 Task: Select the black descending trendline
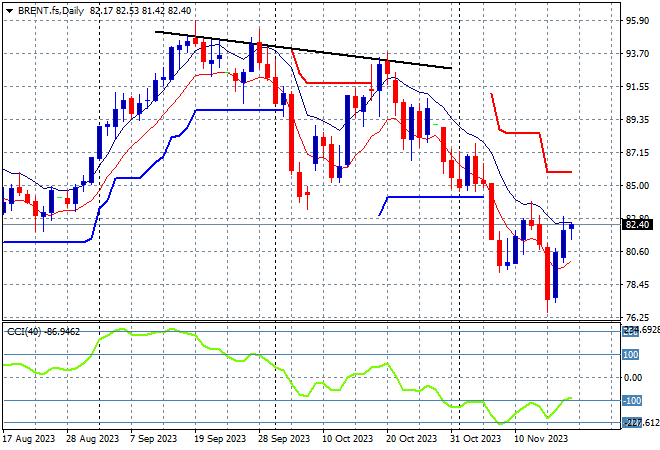[x=303, y=50]
